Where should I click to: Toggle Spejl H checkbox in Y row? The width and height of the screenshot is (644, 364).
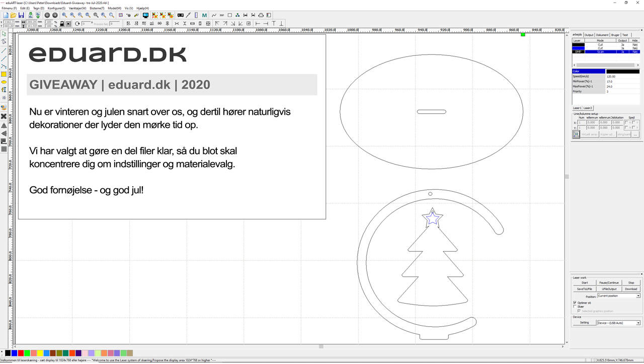pos(626,127)
